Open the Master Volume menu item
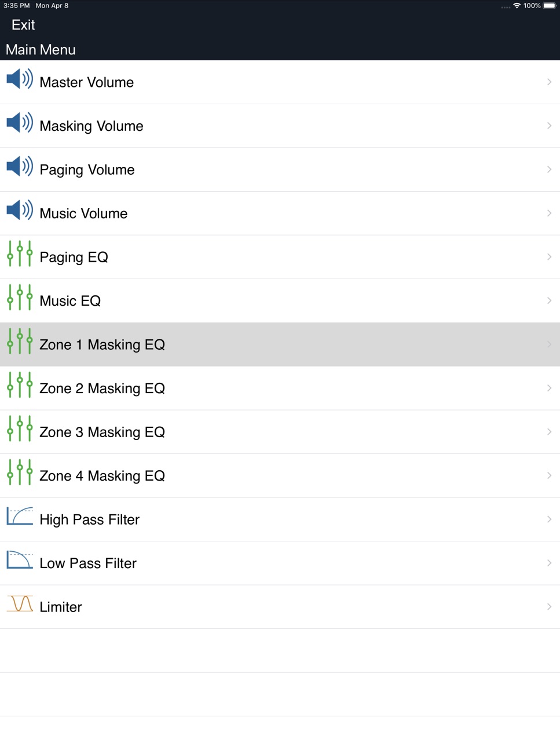This screenshot has width=560, height=747. coord(280,82)
